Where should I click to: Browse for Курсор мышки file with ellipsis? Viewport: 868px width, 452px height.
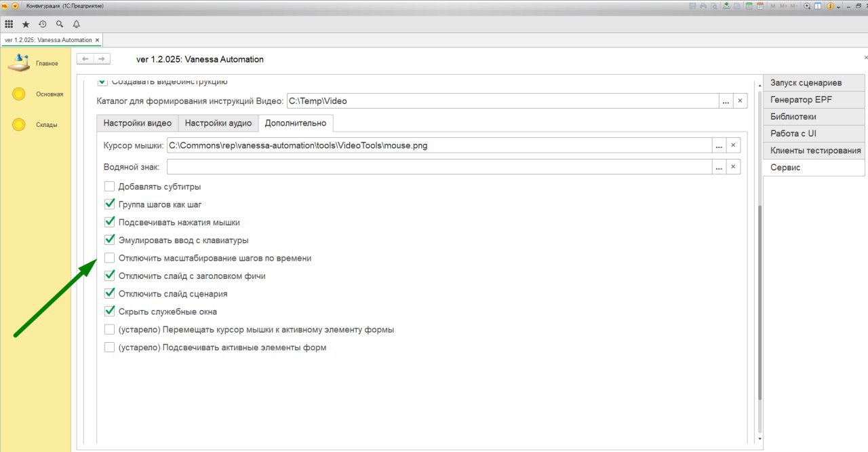point(718,145)
